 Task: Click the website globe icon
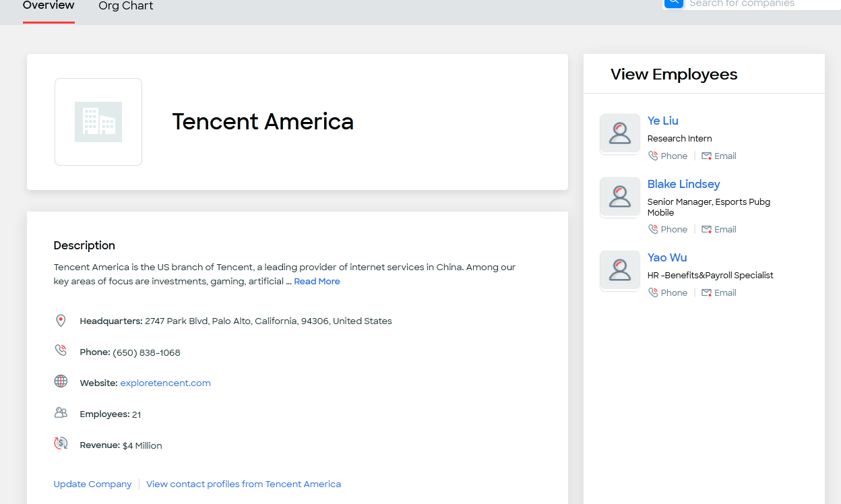pyautogui.click(x=61, y=381)
